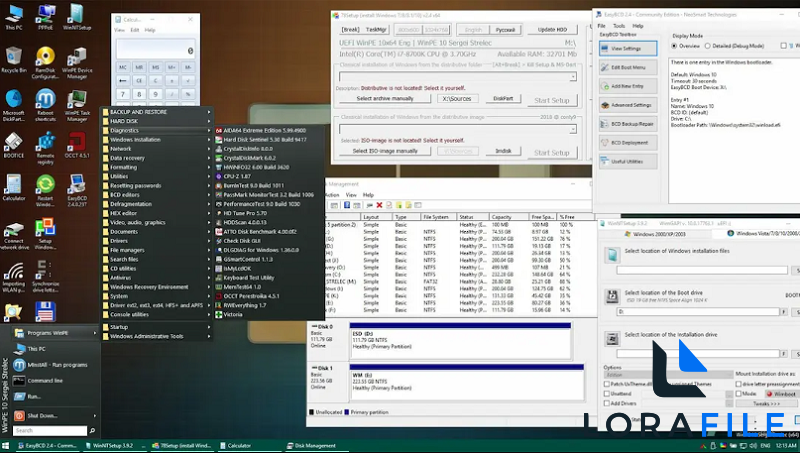
Task: Click Calculator display field
Action: 156,50
